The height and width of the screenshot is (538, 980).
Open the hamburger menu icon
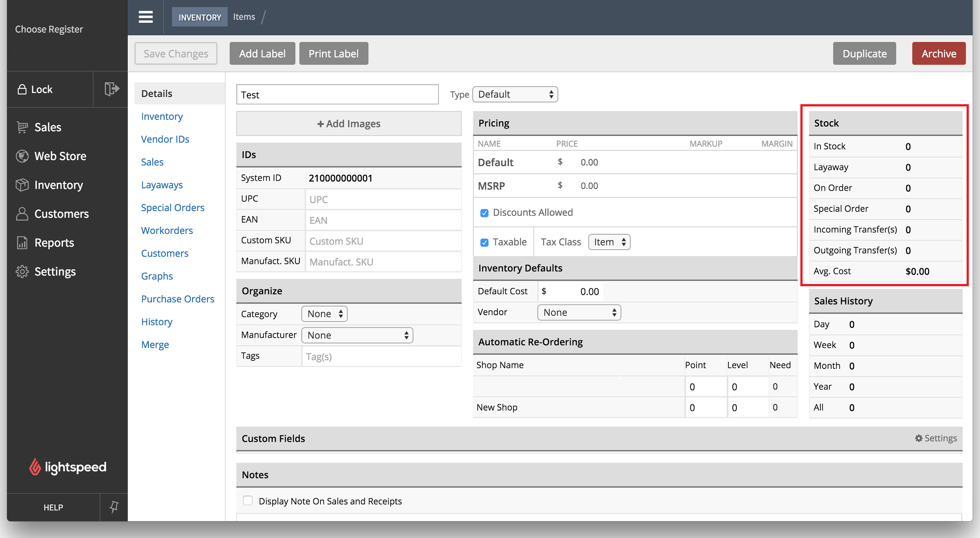pyautogui.click(x=146, y=17)
